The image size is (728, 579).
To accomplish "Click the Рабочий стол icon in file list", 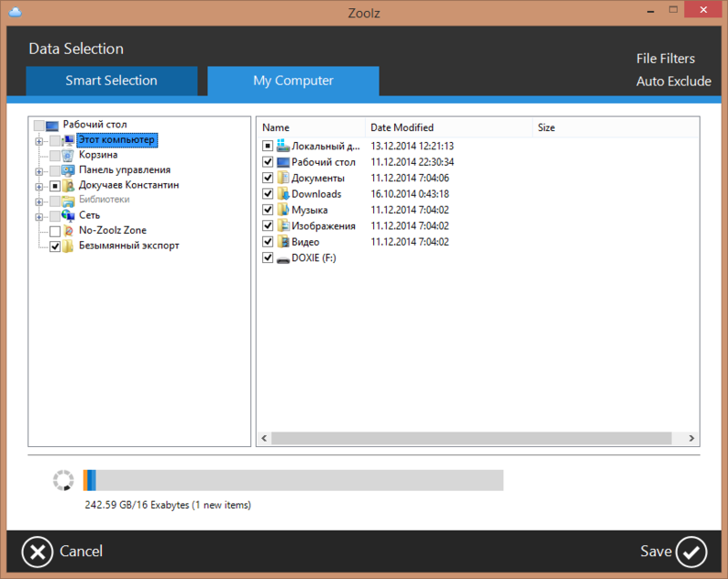I will pos(283,162).
